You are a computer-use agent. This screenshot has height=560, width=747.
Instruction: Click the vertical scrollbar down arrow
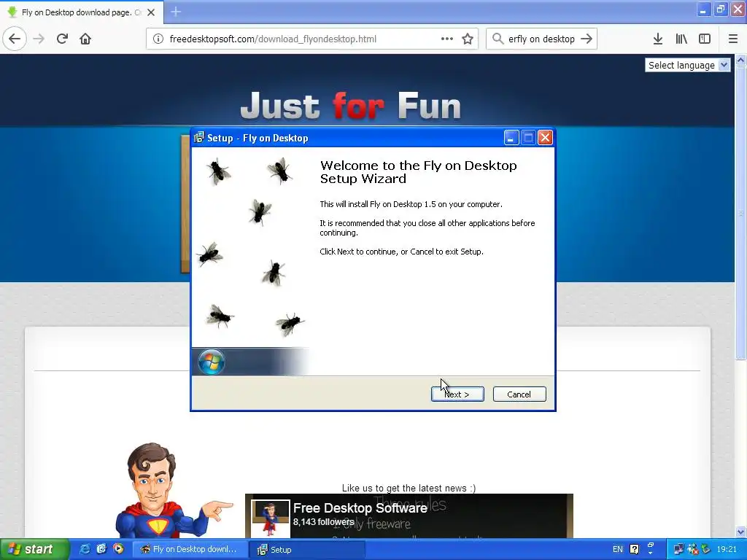[x=741, y=532]
